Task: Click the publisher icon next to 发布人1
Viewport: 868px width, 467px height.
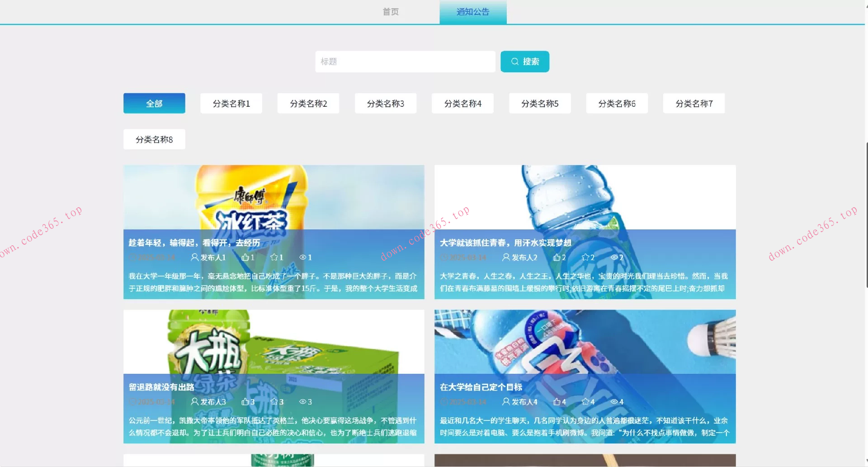Action: 193,257
